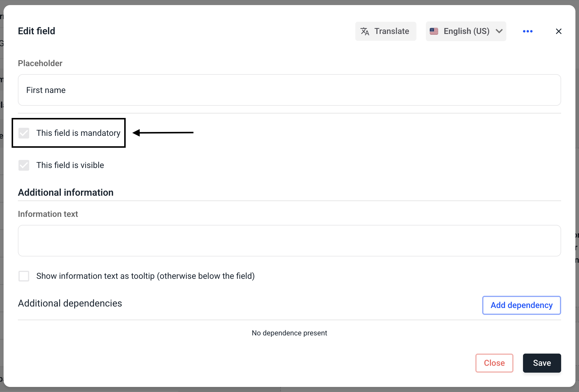
Task: Toggle the 'This field is mandatory' checkbox
Action: [24, 133]
